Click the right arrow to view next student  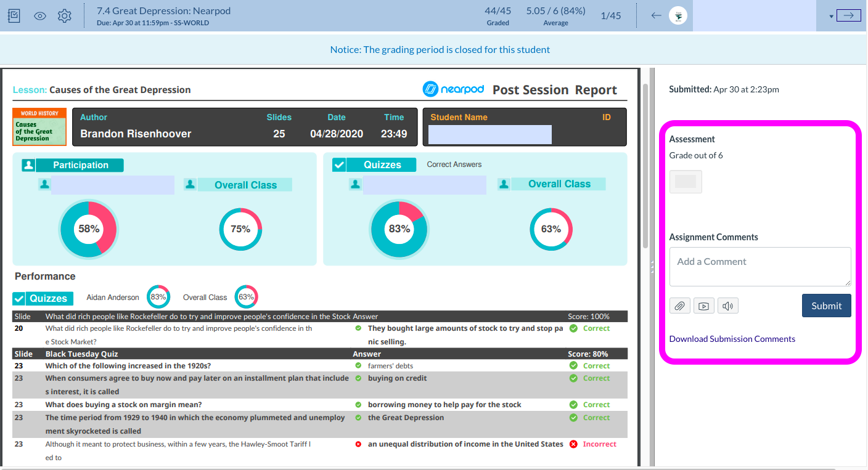pyautogui.click(x=850, y=15)
